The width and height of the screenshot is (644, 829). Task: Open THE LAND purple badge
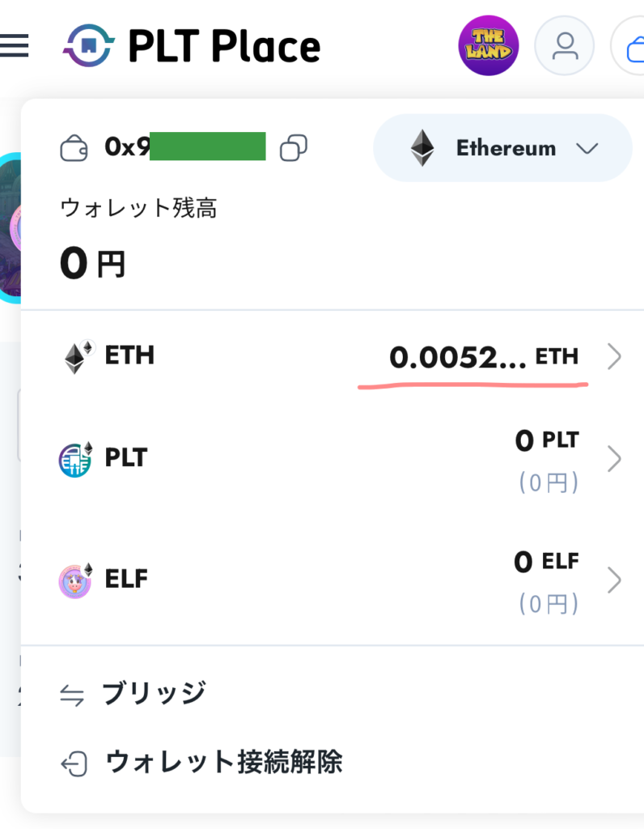click(489, 46)
